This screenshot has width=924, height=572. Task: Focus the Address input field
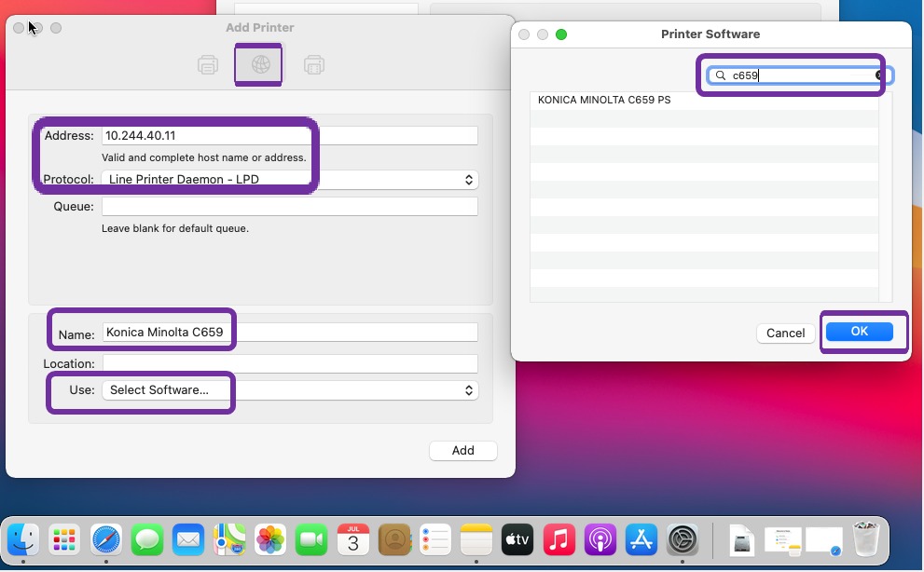289,136
